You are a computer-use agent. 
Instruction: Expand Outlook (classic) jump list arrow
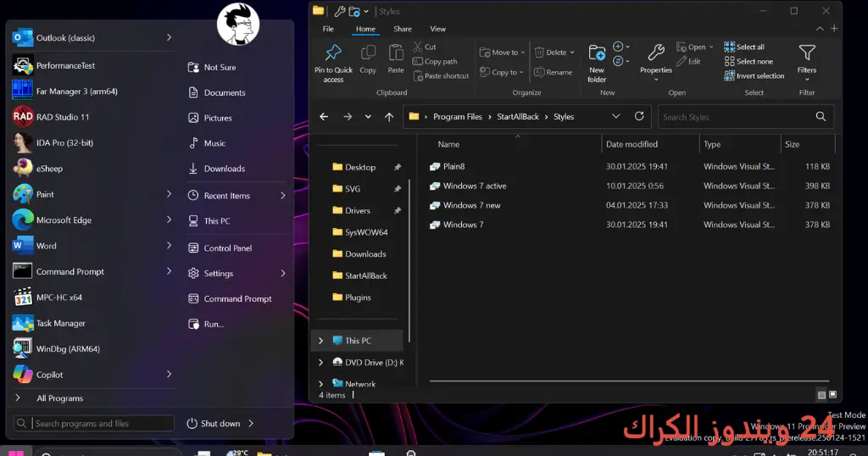[x=169, y=37]
